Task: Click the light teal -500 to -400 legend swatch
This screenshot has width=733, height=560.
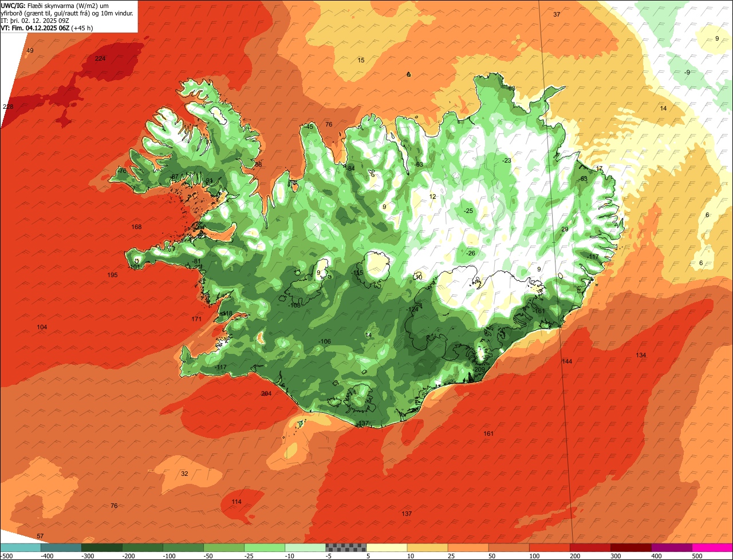Action: pos(20,547)
